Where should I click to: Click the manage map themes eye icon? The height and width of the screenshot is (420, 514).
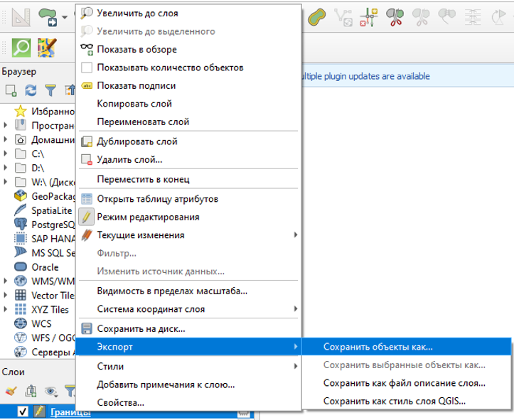pyautogui.click(x=51, y=390)
